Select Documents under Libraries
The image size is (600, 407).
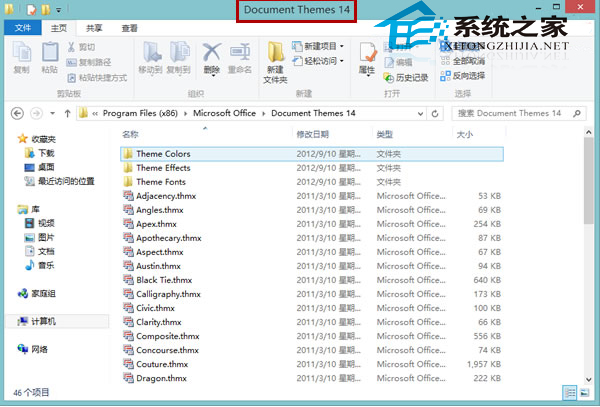click(40, 251)
